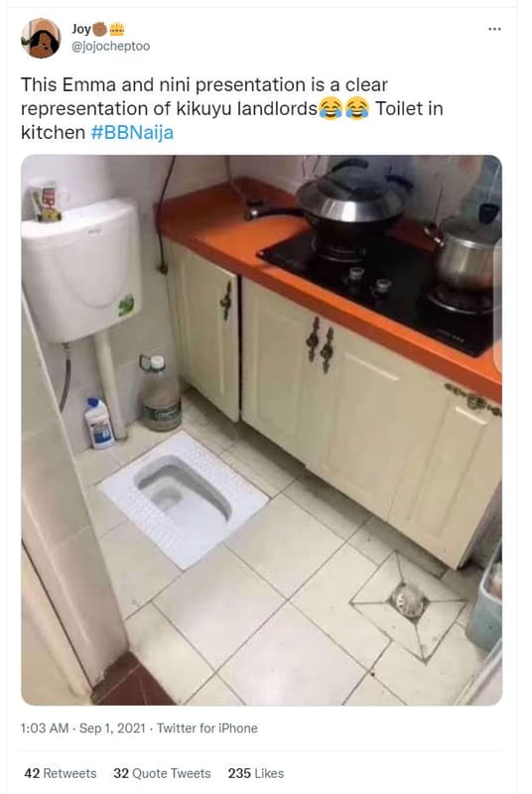Click the second laughing-tears emoji in tweet
Screen dimensions: 532x794
point(357,109)
